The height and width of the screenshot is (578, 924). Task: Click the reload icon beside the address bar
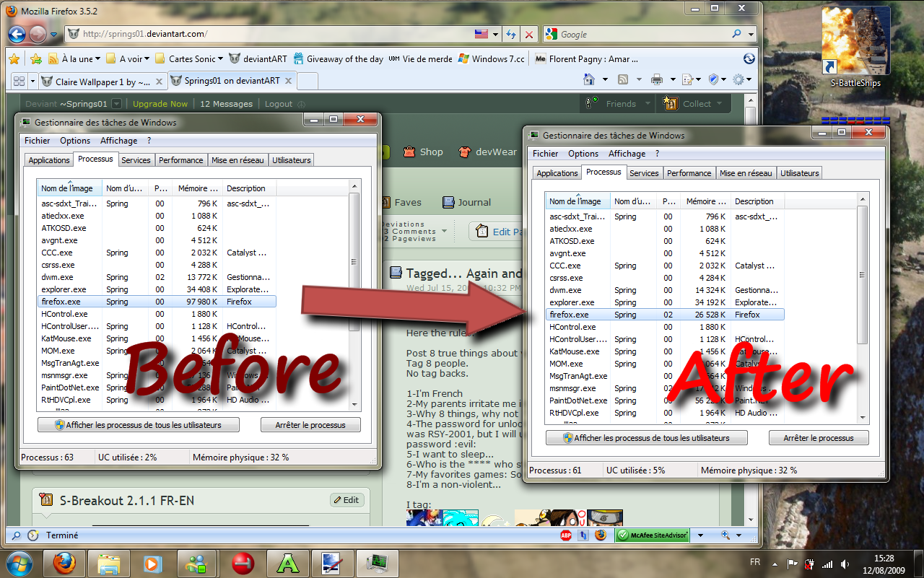(x=511, y=34)
